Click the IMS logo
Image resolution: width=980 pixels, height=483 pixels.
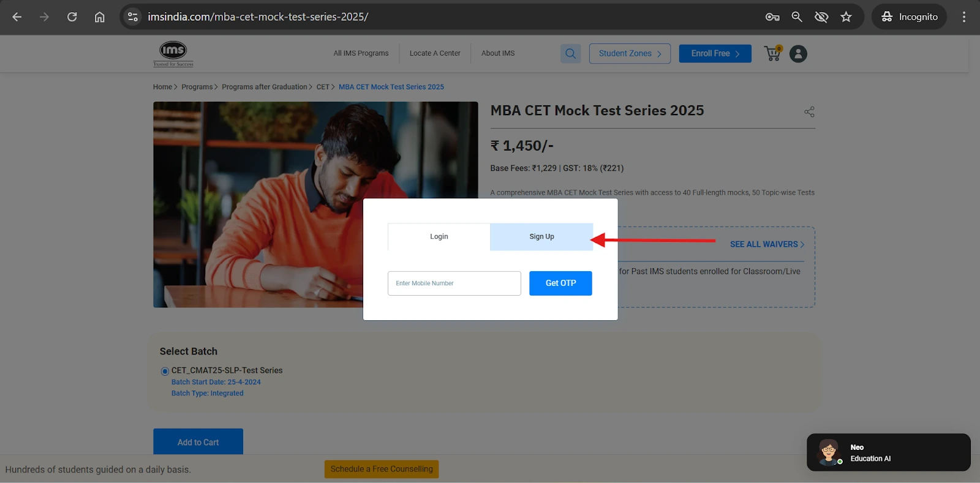pyautogui.click(x=173, y=54)
